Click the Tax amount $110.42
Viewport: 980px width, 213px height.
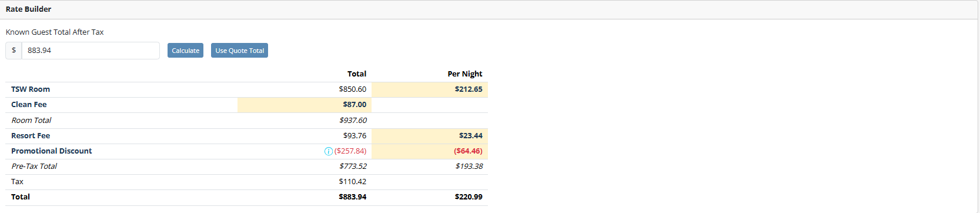[353, 182]
